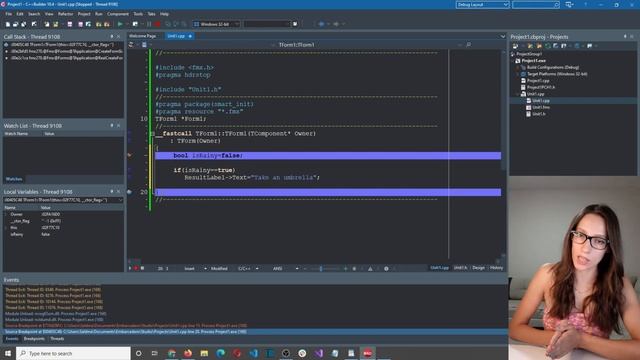Click the red Program Reset stop icon
The image size is (640, 360).
157,24
